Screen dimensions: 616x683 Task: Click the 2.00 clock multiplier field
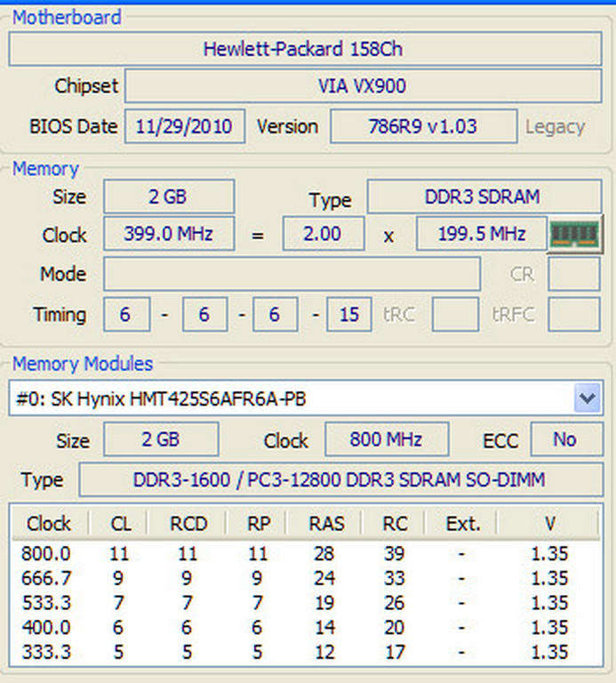(x=324, y=234)
